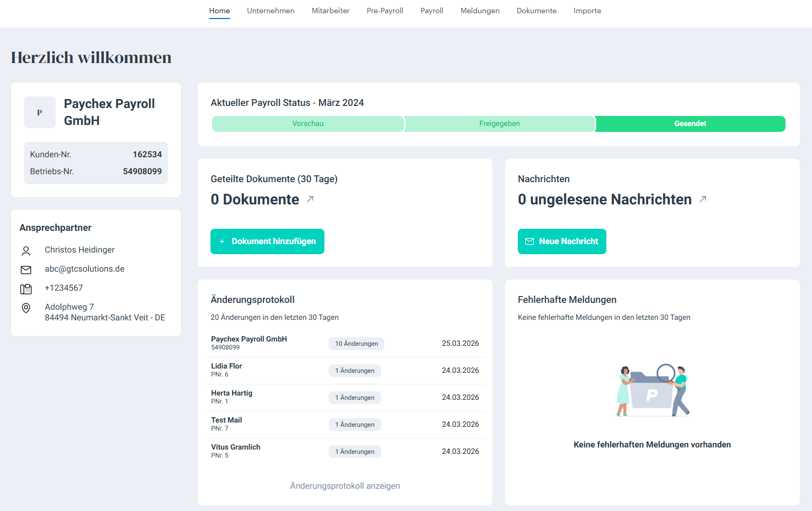
Task: Select the Vorschau payroll status step
Action: click(308, 124)
